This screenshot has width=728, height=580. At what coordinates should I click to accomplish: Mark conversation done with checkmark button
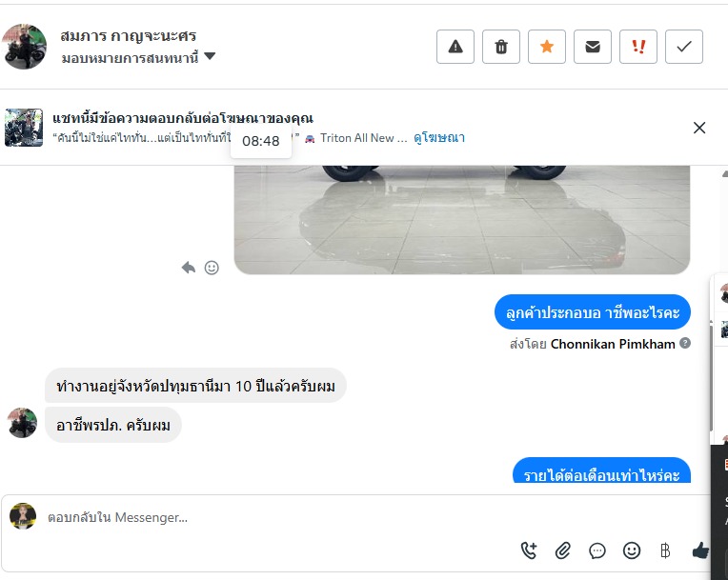(684, 47)
